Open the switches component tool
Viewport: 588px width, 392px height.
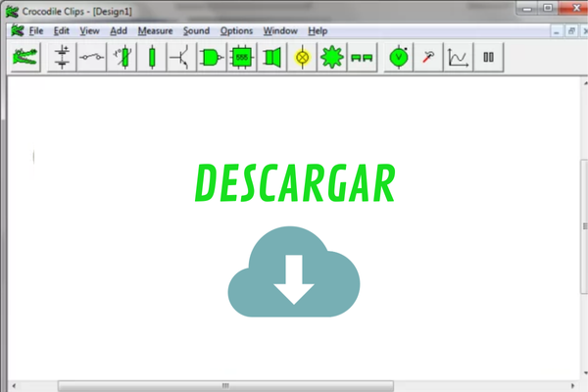coord(92,57)
